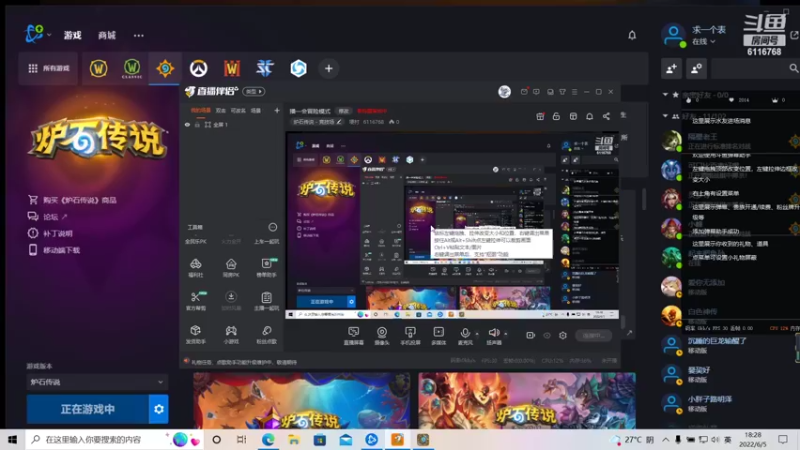This screenshot has height=450, width=800.
Task: Toggle preview eye icon near settings
Action: (547, 335)
